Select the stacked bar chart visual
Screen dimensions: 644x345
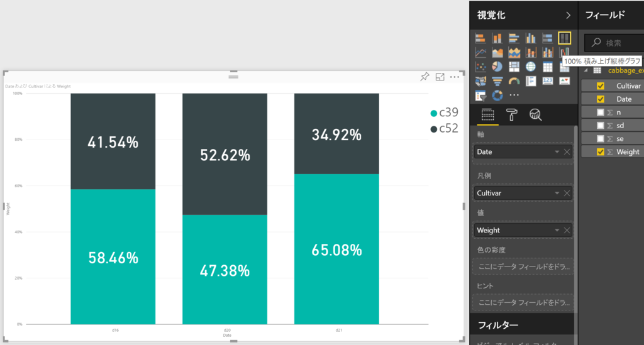click(480, 38)
